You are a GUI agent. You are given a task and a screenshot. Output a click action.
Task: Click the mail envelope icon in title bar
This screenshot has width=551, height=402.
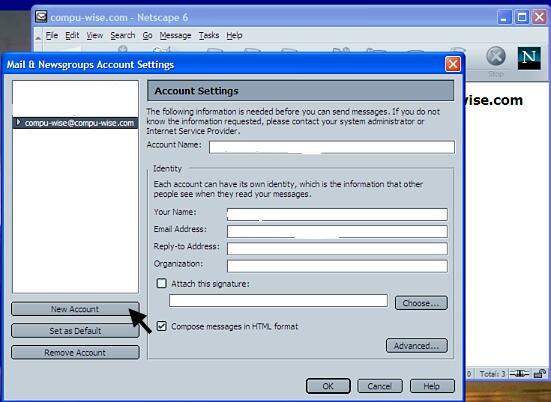coord(41,17)
